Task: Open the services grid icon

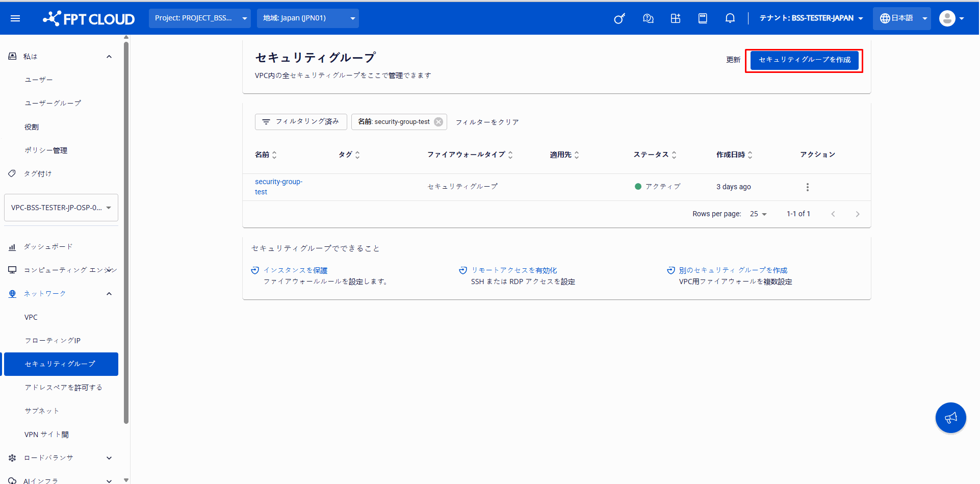Action: pos(676,18)
